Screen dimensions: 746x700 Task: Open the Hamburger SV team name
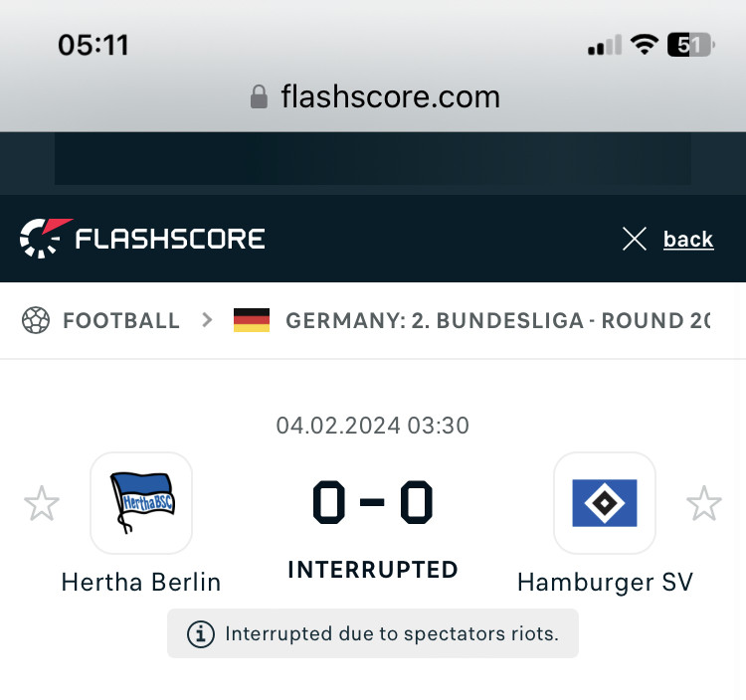click(x=605, y=583)
